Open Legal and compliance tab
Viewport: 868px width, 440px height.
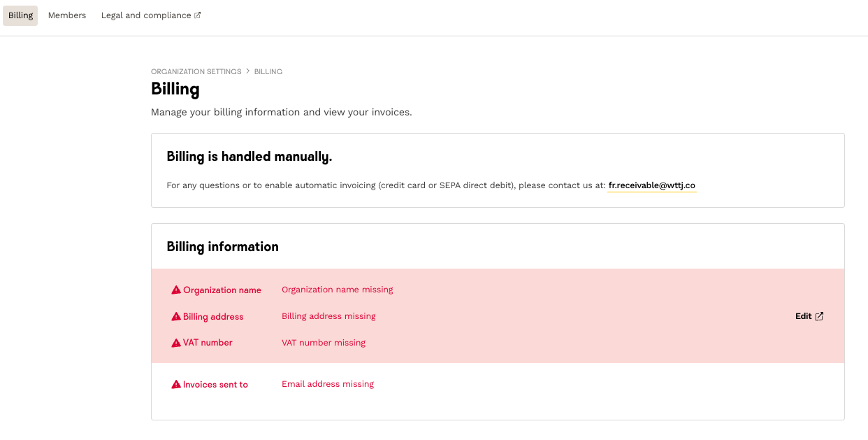145,15
